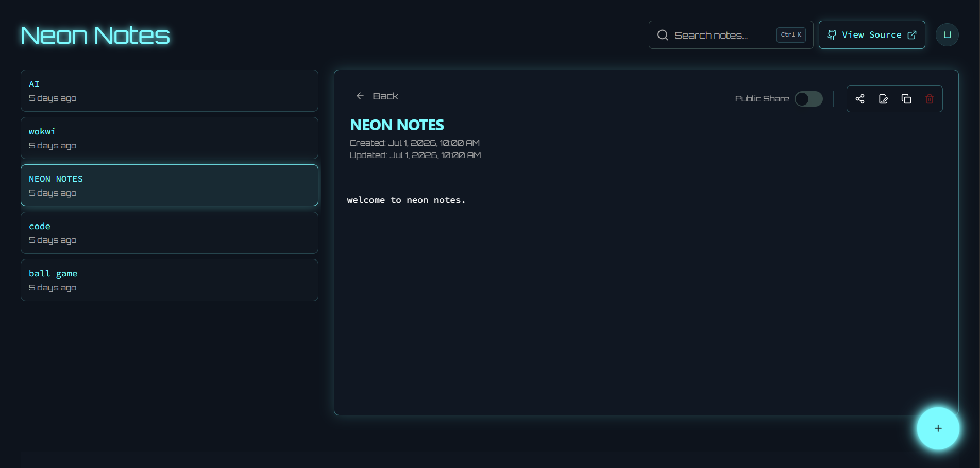This screenshot has width=980, height=468.
Task: Click the back arrow icon
Action: [360, 96]
